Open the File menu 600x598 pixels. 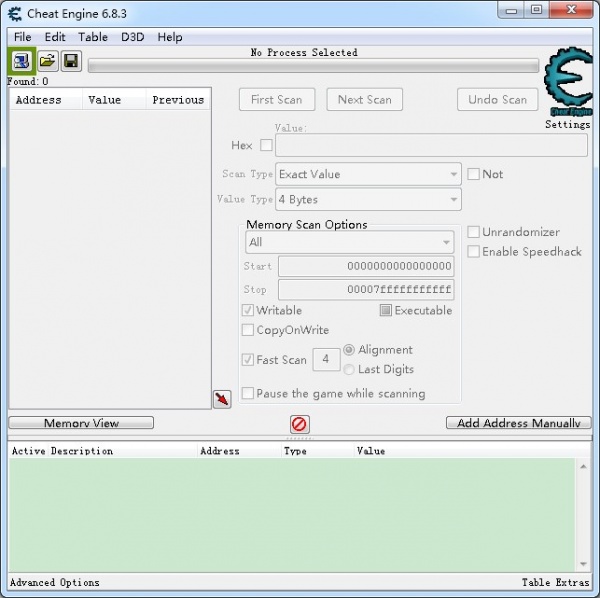pos(23,37)
